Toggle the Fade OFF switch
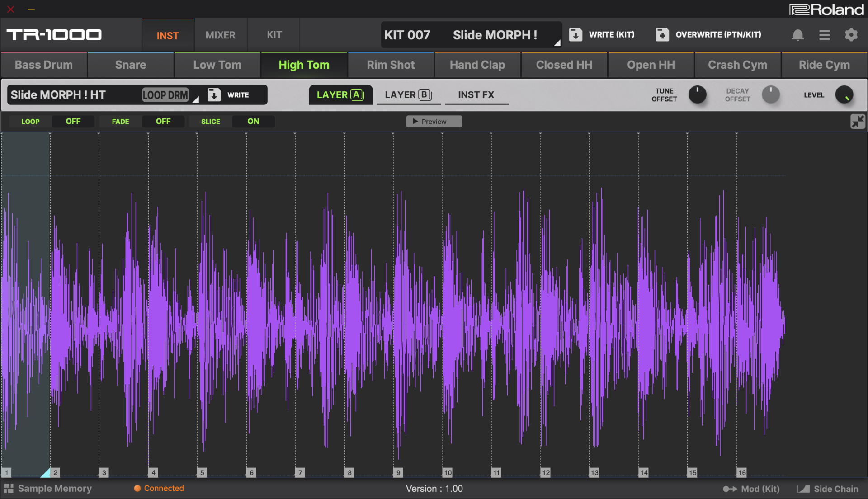868x499 pixels. tap(163, 122)
